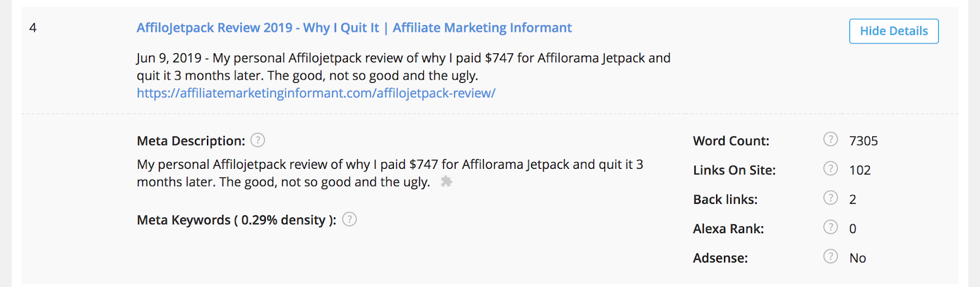Click the Alexa Rank help icon

click(831, 227)
